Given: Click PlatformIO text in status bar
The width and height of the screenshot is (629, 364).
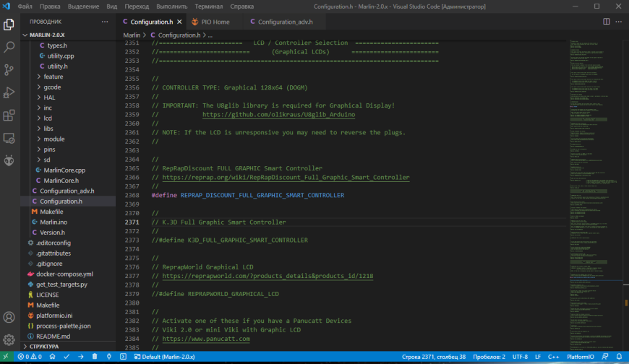Looking at the screenshot, I should [x=580, y=356].
